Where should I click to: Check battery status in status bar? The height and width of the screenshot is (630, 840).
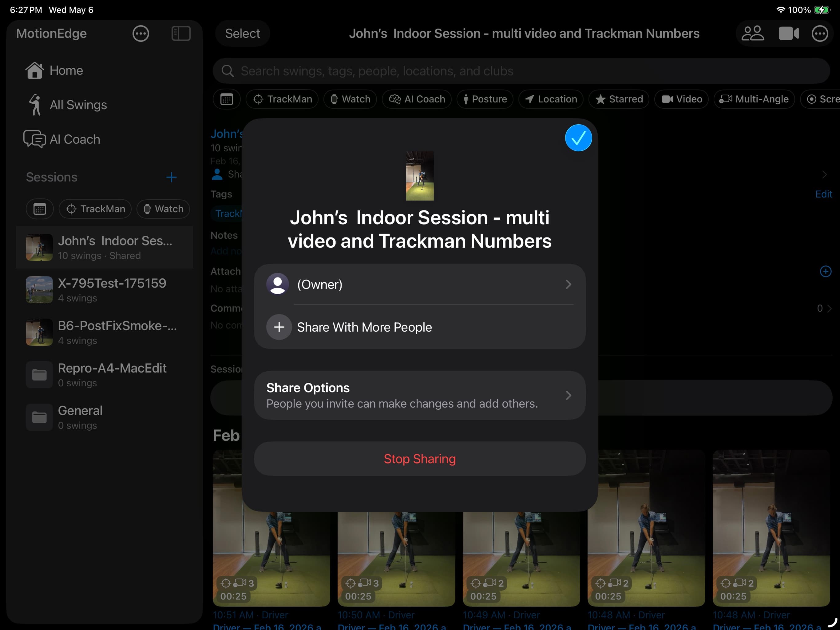coord(822,10)
